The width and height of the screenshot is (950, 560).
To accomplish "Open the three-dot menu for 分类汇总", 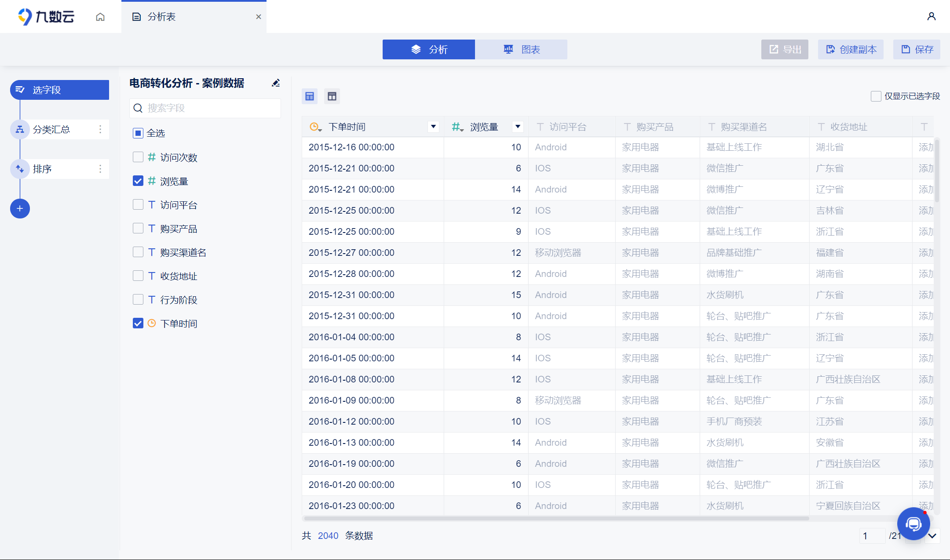I will coord(100,129).
